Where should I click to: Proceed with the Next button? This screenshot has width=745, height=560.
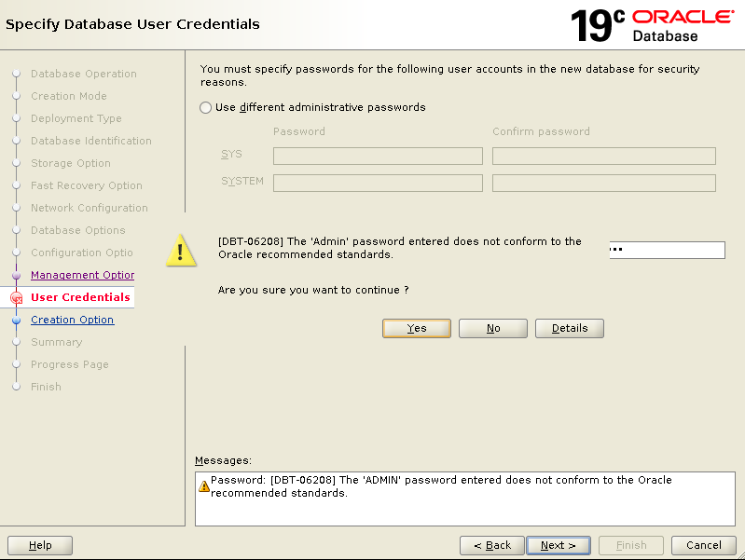tap(559, 545)
